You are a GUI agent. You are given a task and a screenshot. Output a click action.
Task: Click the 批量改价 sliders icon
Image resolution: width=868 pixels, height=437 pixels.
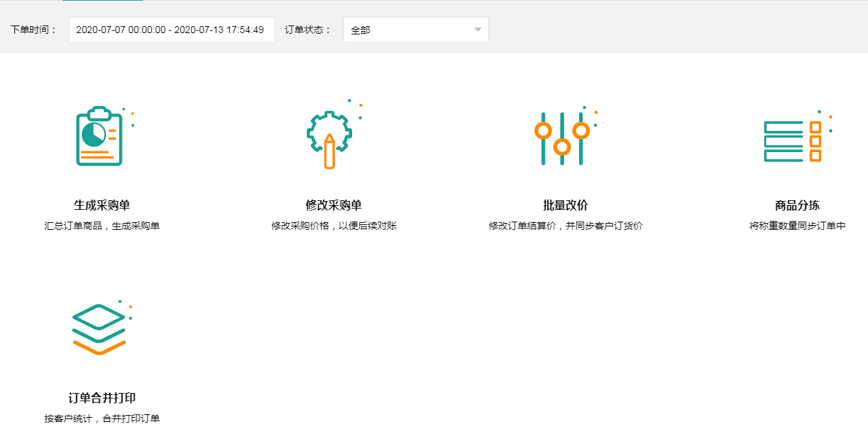click(562, 138)
